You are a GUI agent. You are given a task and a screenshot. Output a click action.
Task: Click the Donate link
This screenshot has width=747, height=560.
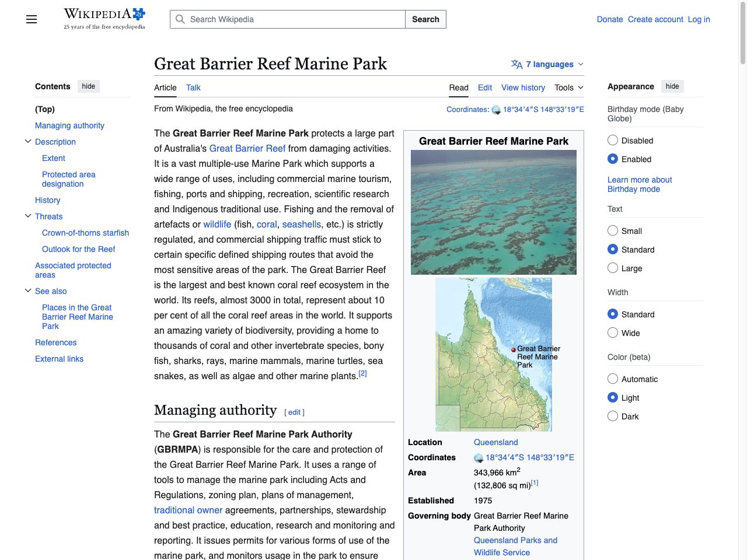(x=610, y=19)
